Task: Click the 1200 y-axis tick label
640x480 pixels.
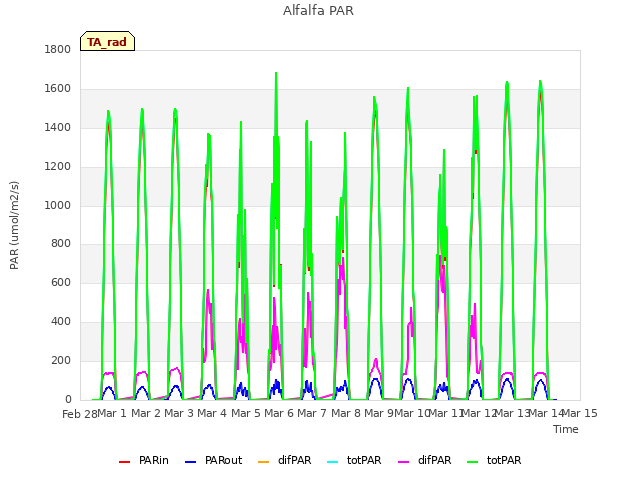Action: click(x=58, y=167)
